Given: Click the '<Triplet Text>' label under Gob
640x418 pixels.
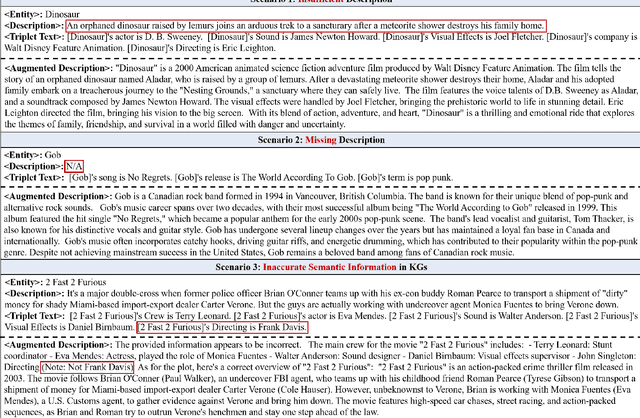Looking at the screenshot, I should coord(35,177).
